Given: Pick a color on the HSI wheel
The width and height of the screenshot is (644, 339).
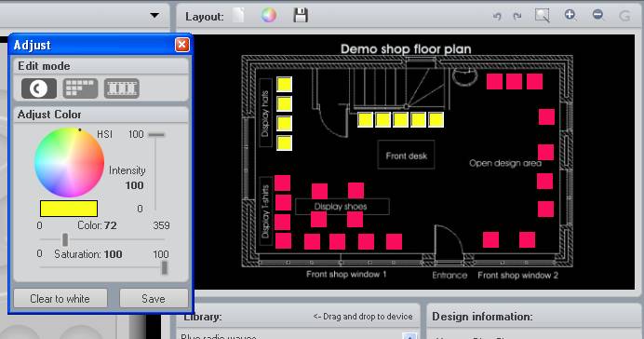Looking at the screenshot, I should 69,163.
